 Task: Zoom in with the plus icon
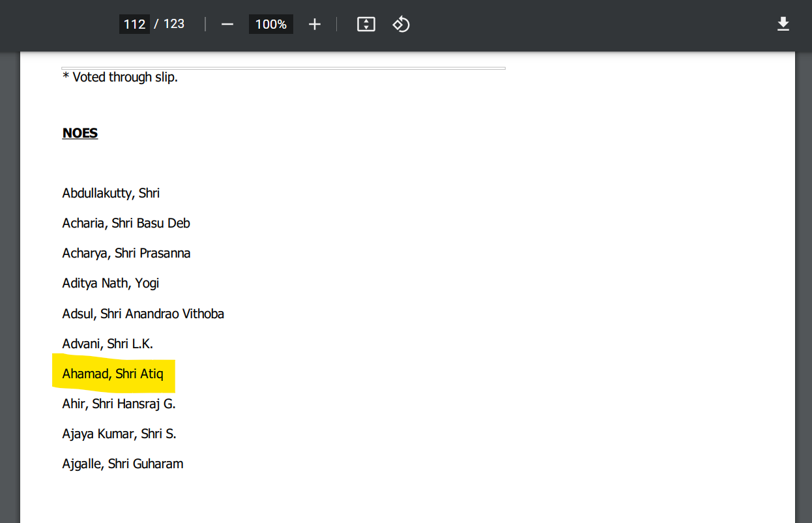click(x=315, y=24)
